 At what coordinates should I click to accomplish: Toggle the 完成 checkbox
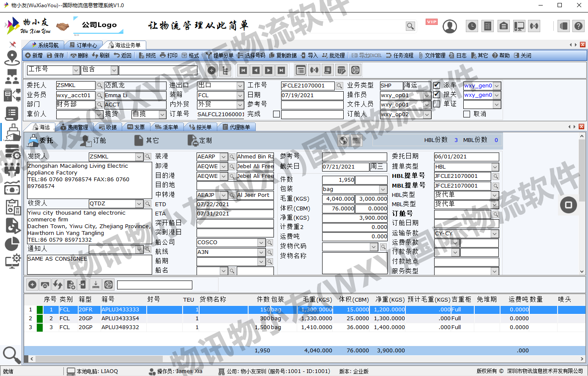[x=276, y=114]
